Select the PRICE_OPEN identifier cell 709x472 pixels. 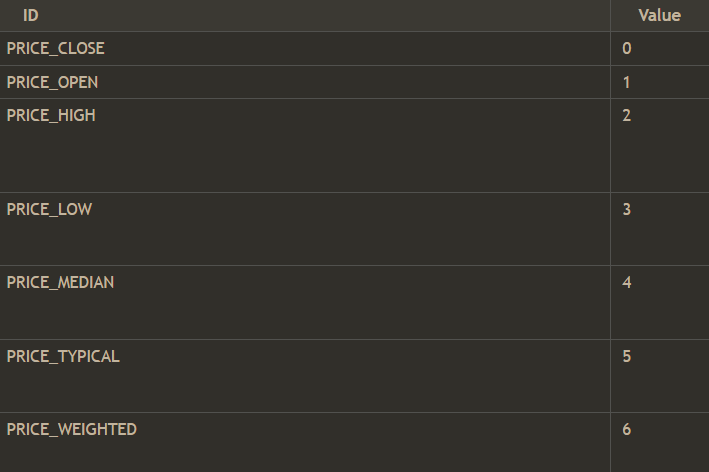(x=52, y=82)
